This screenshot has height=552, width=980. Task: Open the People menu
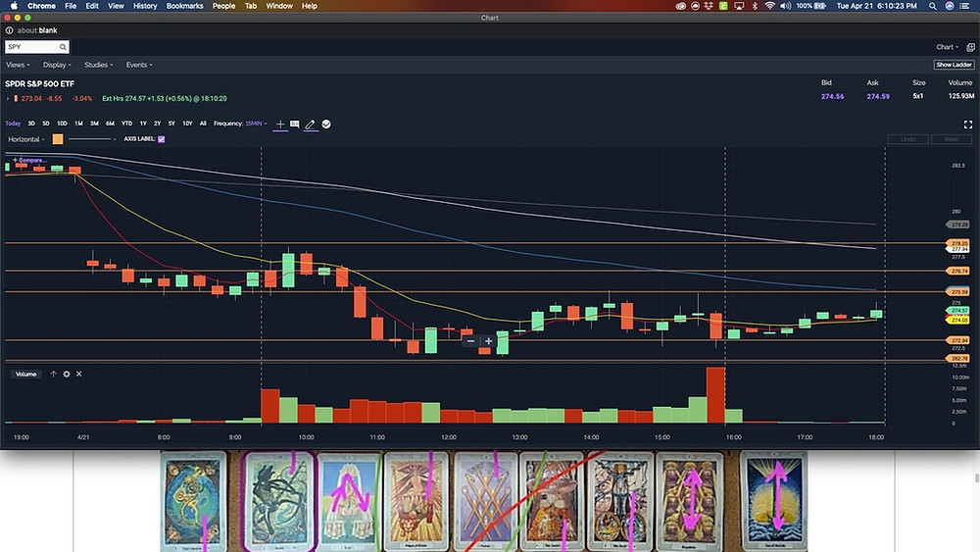pyautogui.click(x=223, y=6)
